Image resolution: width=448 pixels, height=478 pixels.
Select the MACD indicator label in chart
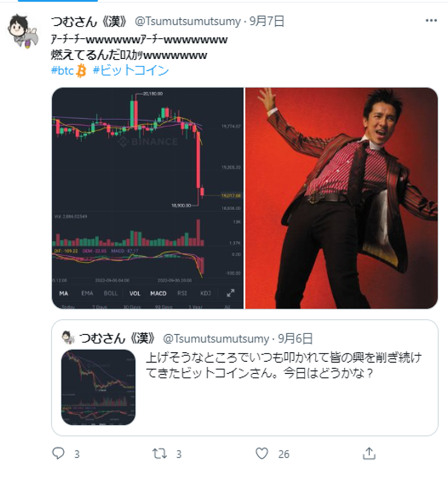(158, 293)
